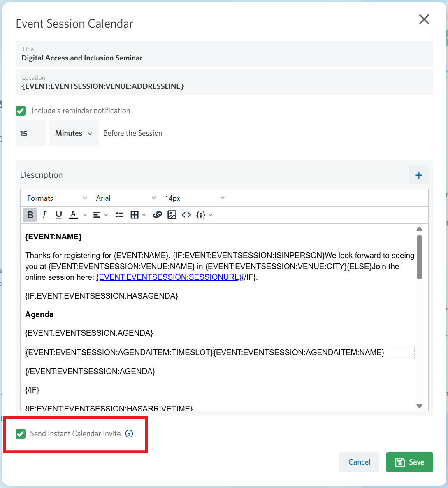Click the reminder time value field showing 15
Image resolution: width=448 pixels, height=488 pixels.
30,133
